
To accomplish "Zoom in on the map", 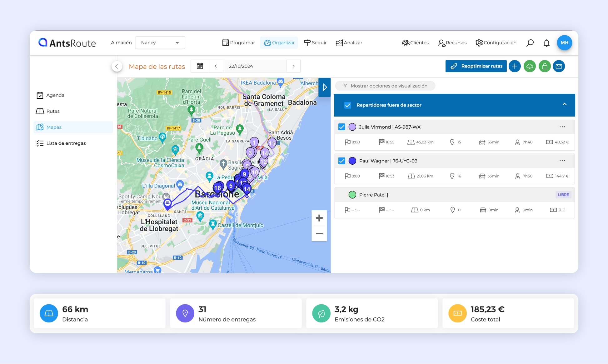I will point(319,218).
